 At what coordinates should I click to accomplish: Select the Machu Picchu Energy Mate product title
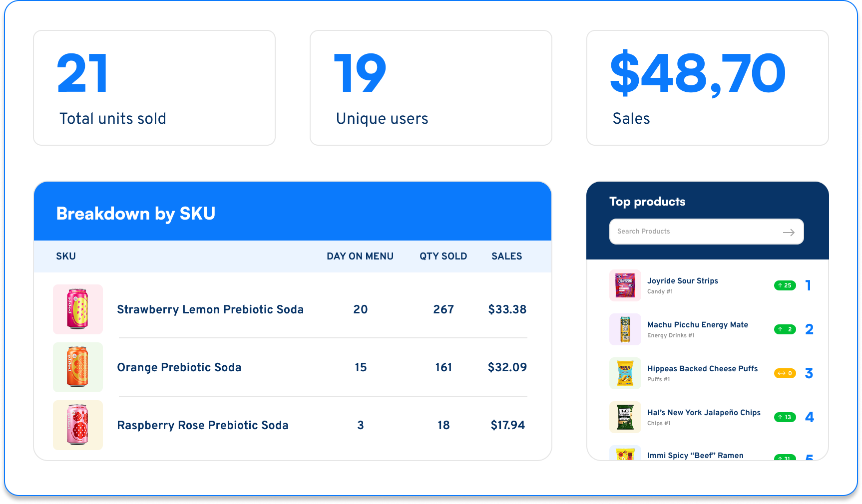point(698,325)
